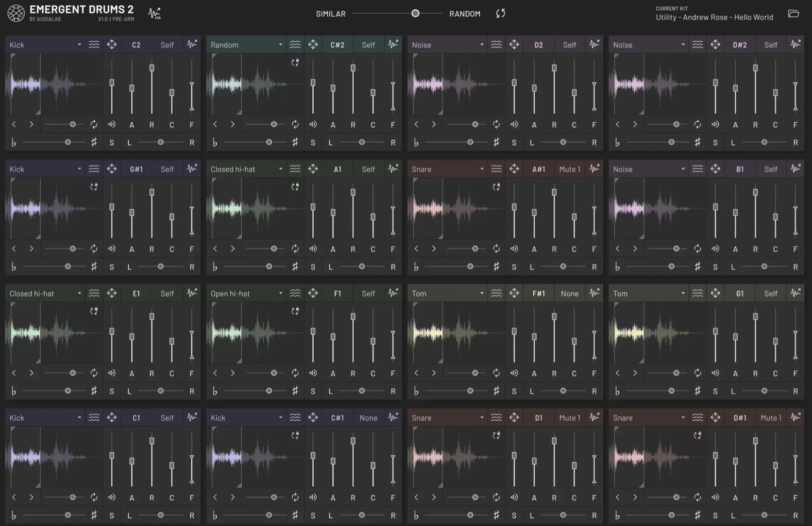Click the Similar–Random slider handle
Screen dimensions: 812x526
pyautogui.click(x=415, y=14)
